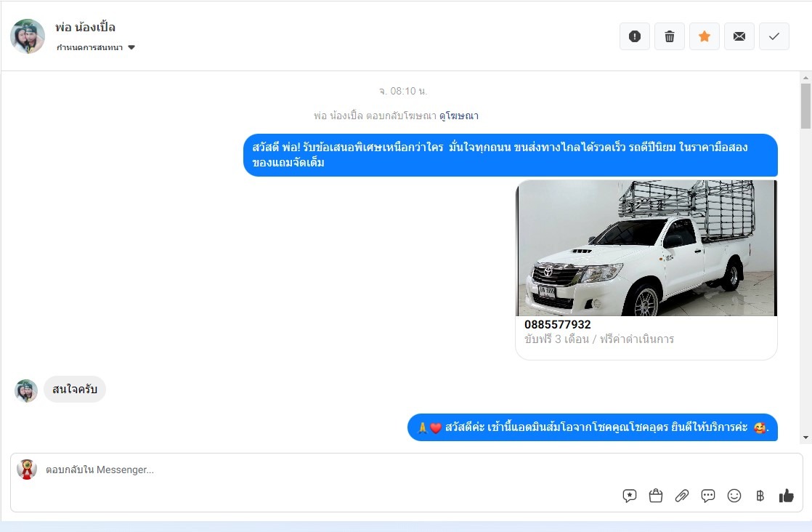Image resolution: width=812 pixels, height=532 pixels.
Task: Attach a file with paperclip icon
Action: pos(682,496)
